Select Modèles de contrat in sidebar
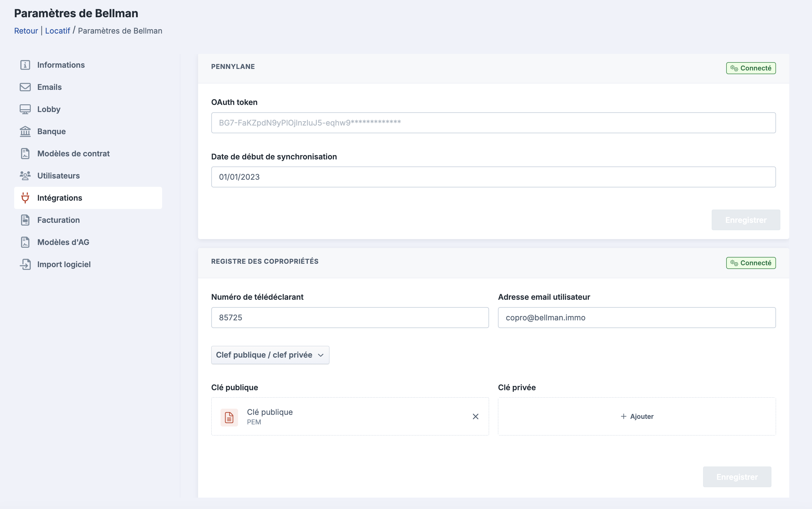 (88, 154)
